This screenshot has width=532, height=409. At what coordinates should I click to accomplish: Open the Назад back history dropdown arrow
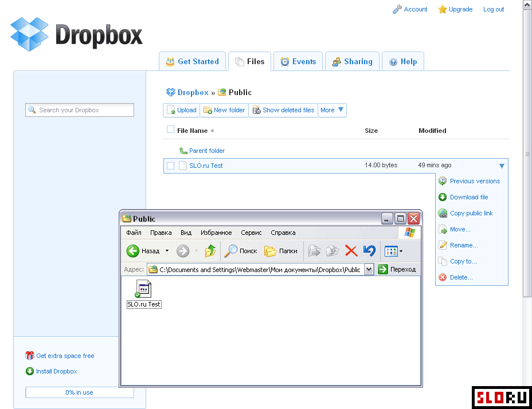coord(167,251)
